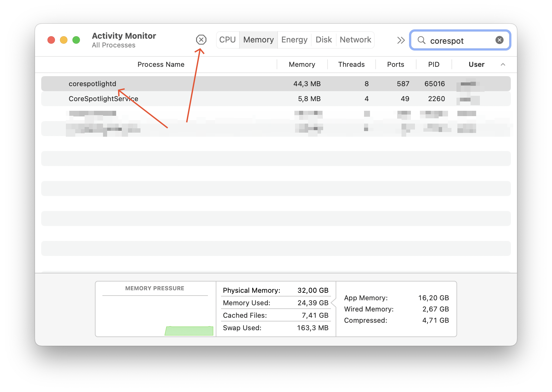Click the 587 ports value

(x=403, y=84)
